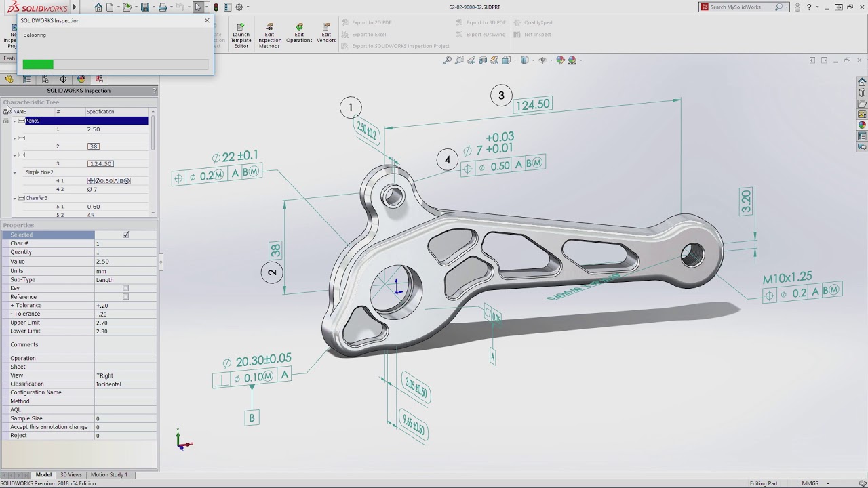This screenshot has width=868, height=488.
Task: Open Help dropdown arrow in title bar
Action: (818, 7)
